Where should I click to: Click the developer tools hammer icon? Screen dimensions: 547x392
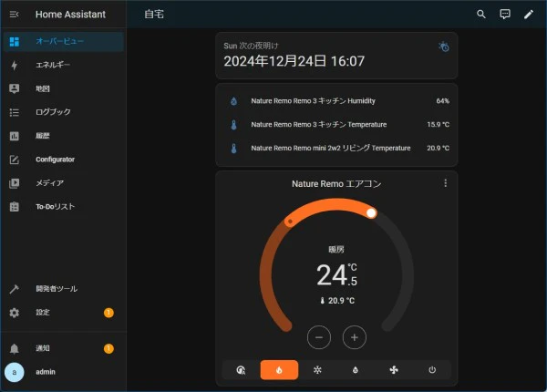(x=15, y=289)
